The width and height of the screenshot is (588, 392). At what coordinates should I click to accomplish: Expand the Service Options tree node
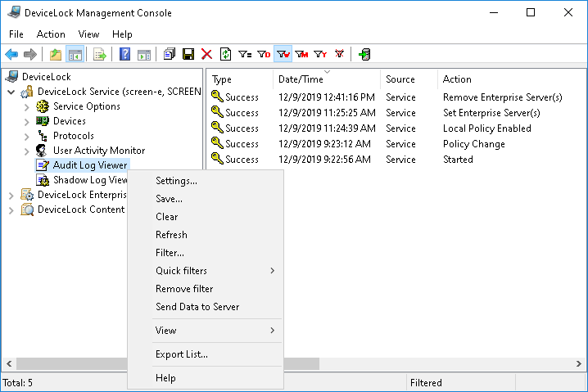27,106
